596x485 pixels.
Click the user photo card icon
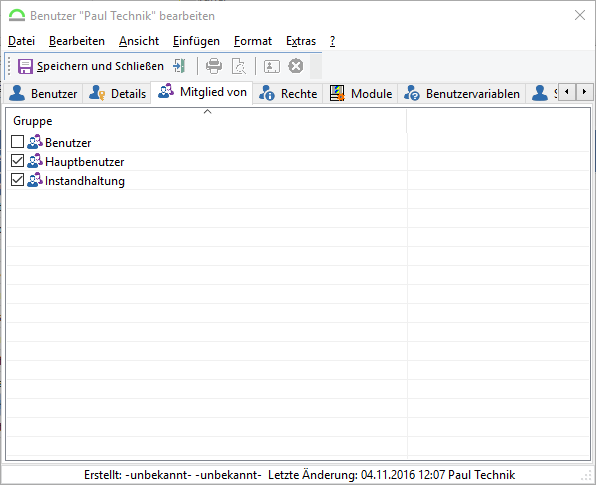click(x=271, y=66)
